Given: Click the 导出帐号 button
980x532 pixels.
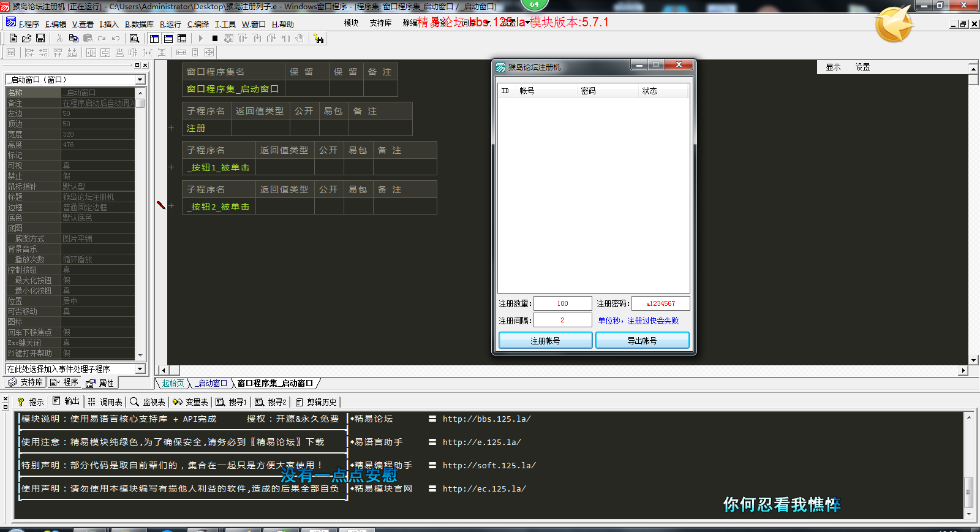Looking at the screenshot, I should click(642, 340).
